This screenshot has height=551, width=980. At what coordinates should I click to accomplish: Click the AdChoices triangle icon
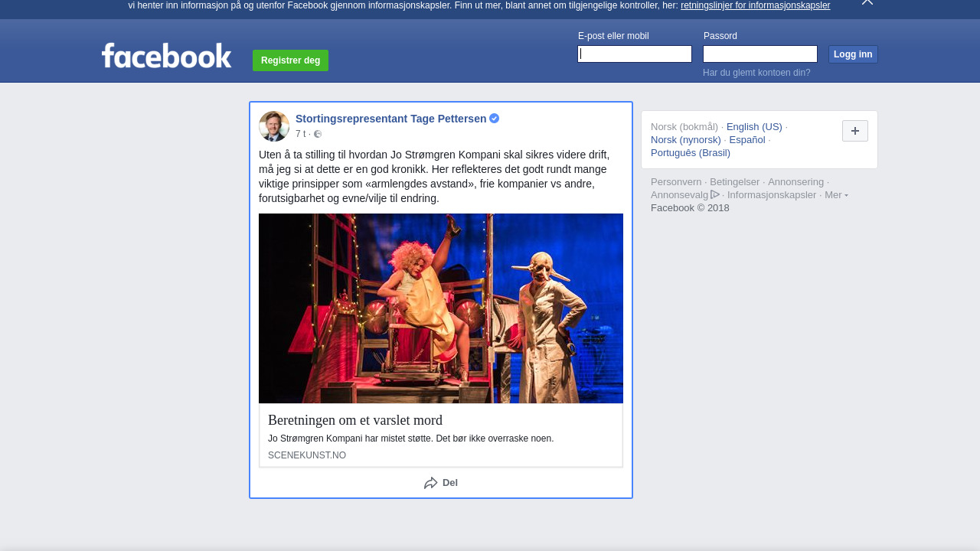715,194
